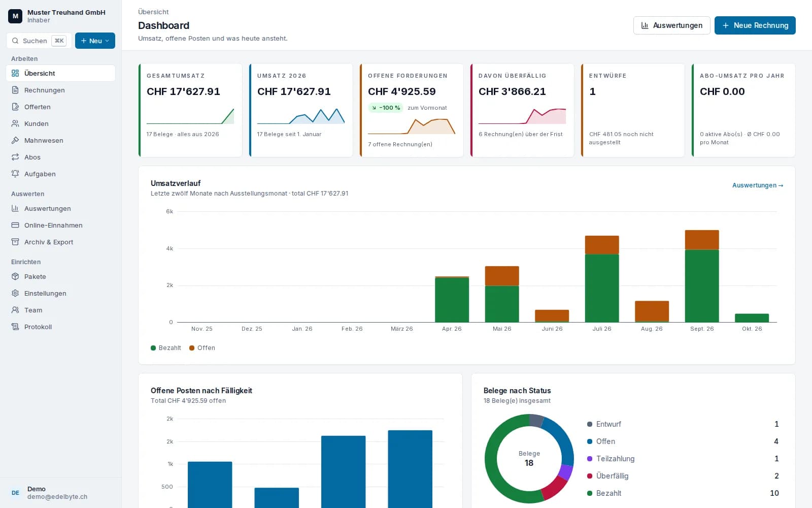
Task: Open the Team section in sidebar
Action: tap(61, 310)
